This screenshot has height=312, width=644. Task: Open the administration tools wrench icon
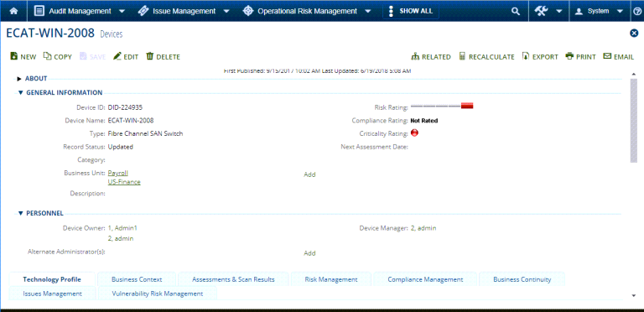pyautogui.click(x=542, y=11)
